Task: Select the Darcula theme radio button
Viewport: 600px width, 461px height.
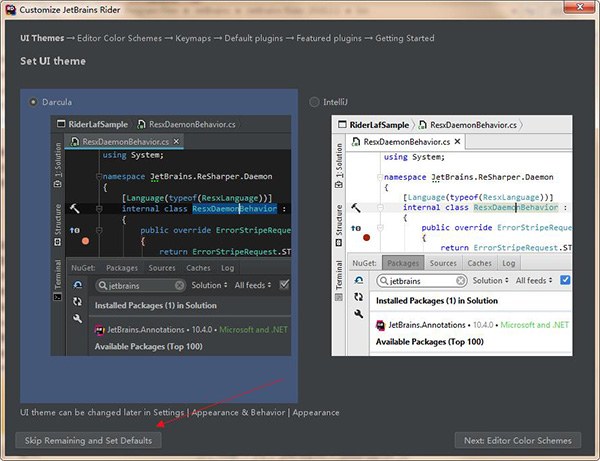Action: pos(35,101)
